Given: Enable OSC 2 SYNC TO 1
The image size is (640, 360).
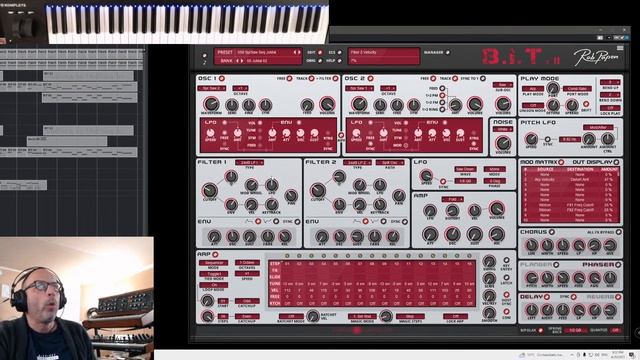Looking at the screenshot, I should tap(482, 78).
